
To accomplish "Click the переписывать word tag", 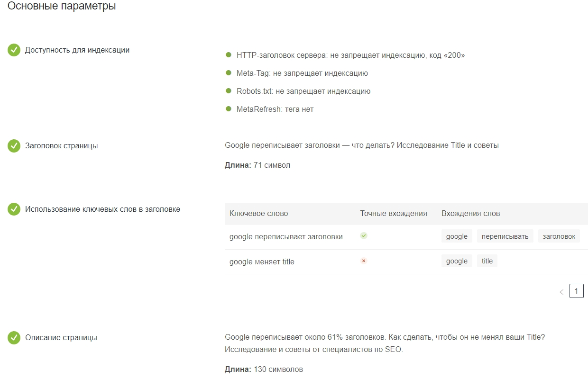I will (x=505, y=236).
